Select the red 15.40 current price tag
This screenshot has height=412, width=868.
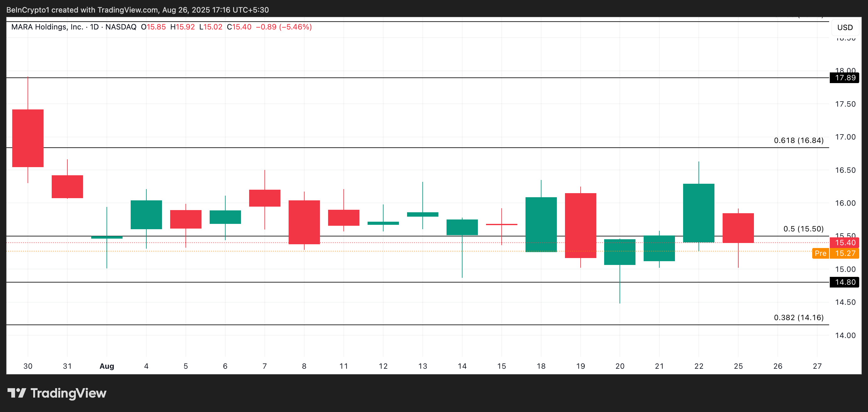pos(845,243)
